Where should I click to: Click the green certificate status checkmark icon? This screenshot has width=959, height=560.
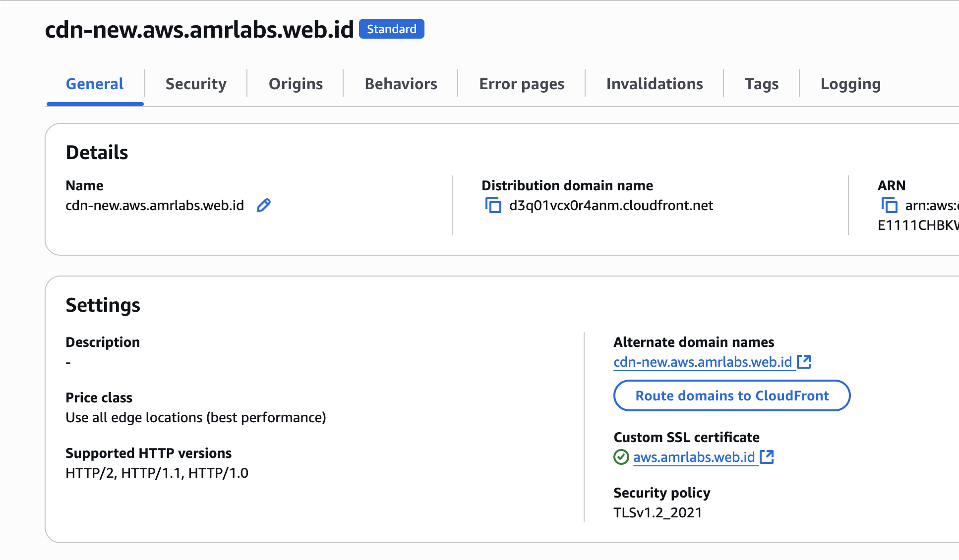click(621, 457)
